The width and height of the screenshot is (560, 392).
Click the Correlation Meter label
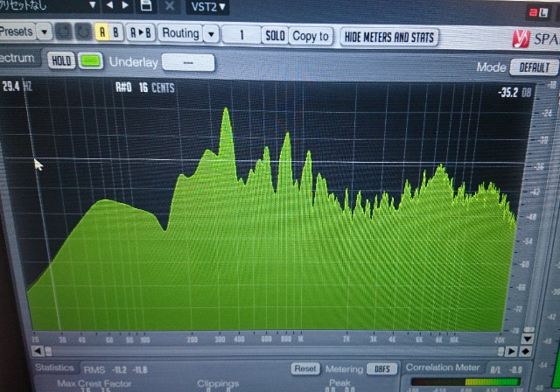(x=442, y=367)
